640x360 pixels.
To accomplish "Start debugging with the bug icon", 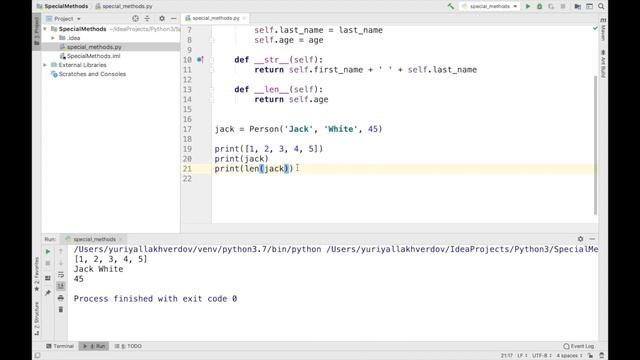I will coord(539,6).
